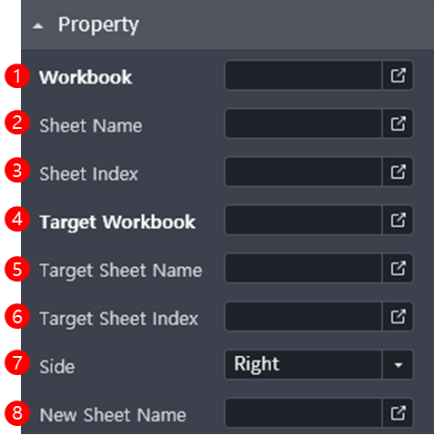This screenshot has width=434, height=435.
Task: Click the red number 7 marker beside Side
Action: 17,363
